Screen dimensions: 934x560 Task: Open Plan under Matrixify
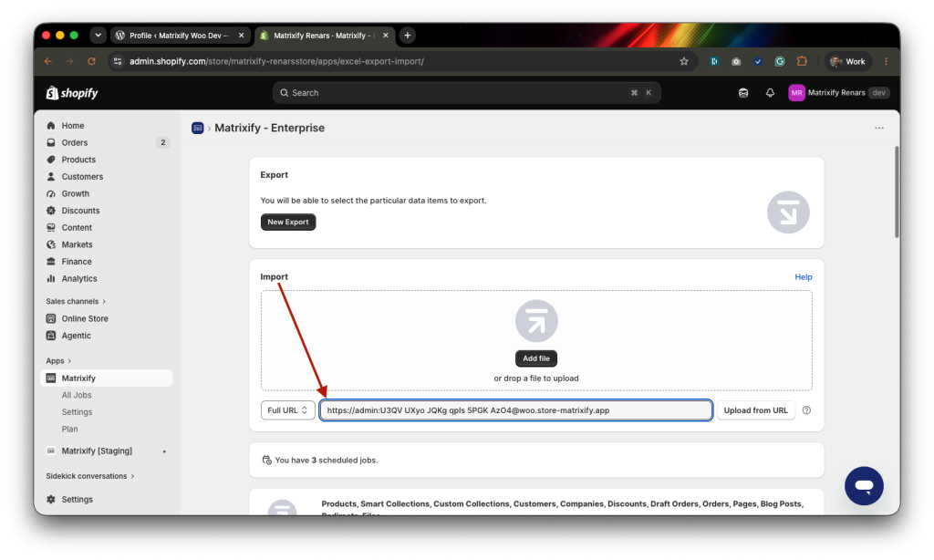[69, 429]
